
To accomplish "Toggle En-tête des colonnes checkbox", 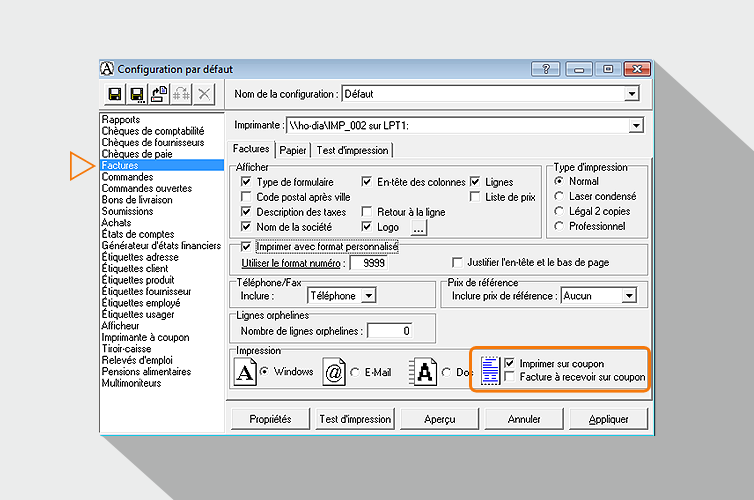I will (366, 182).
